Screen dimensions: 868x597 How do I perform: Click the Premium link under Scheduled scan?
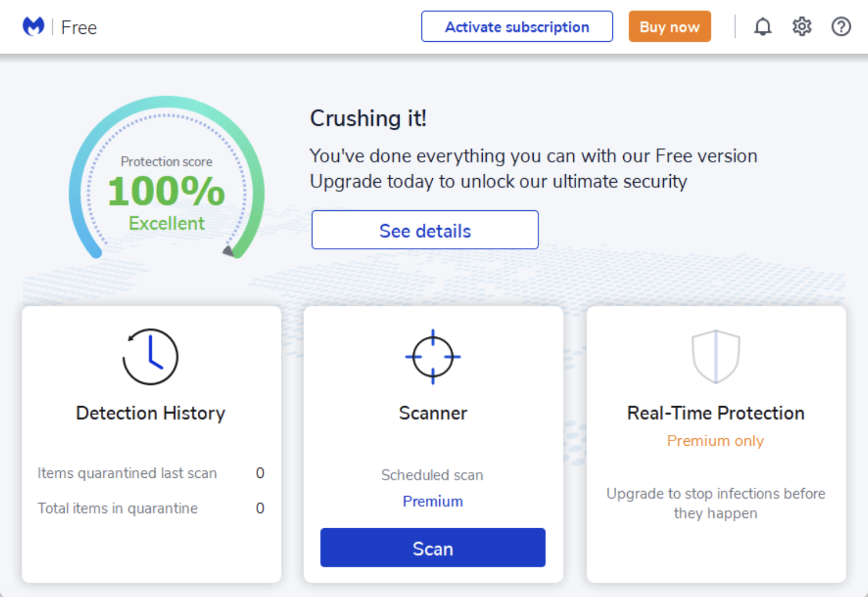[433, 501]
